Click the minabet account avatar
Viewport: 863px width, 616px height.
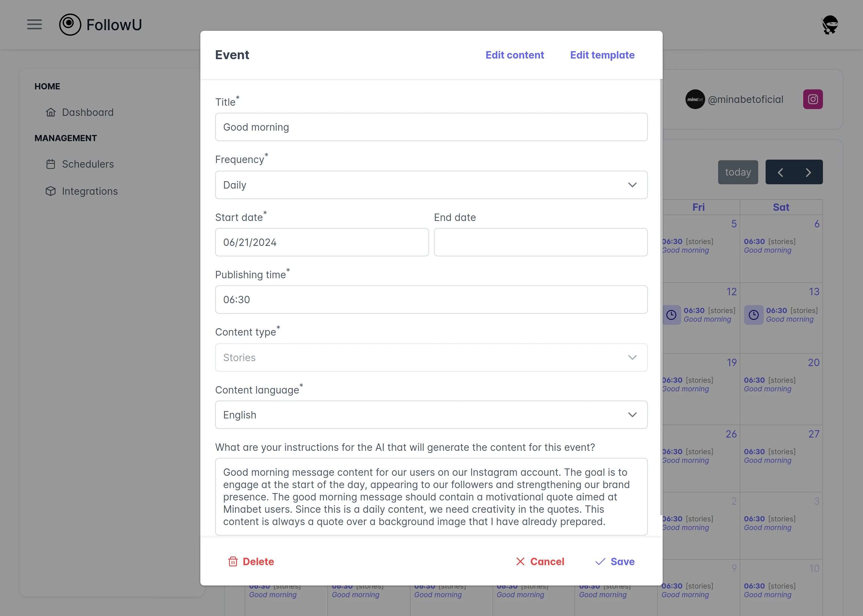695,99
